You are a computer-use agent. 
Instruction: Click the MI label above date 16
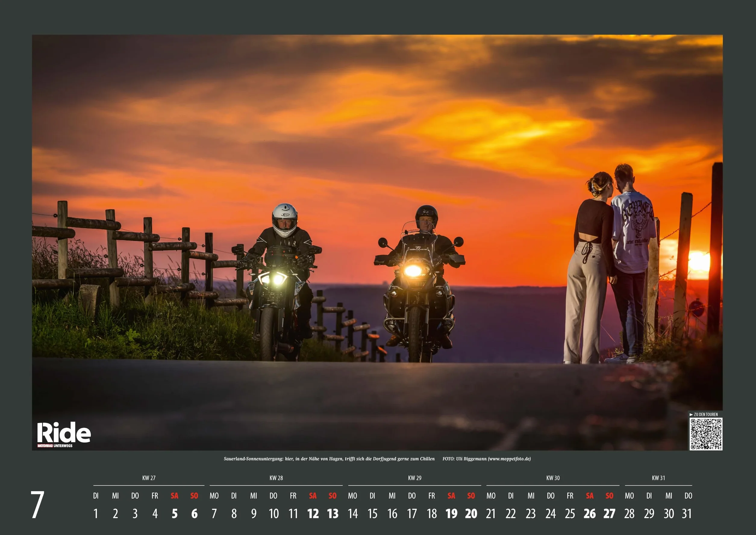coord(392,496)
